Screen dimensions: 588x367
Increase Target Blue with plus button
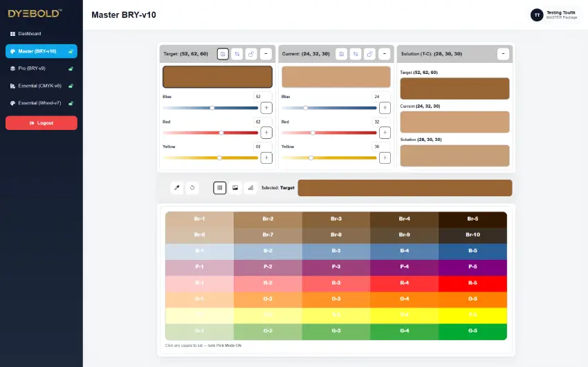point(266,108)
